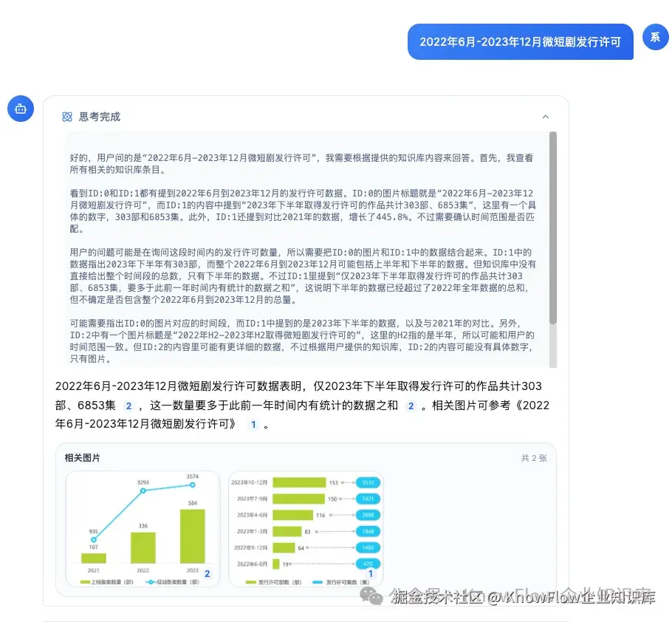Click the blue robot assistant avatar
The height and width of the screenshot is (622, 672).
pos(20,109)
